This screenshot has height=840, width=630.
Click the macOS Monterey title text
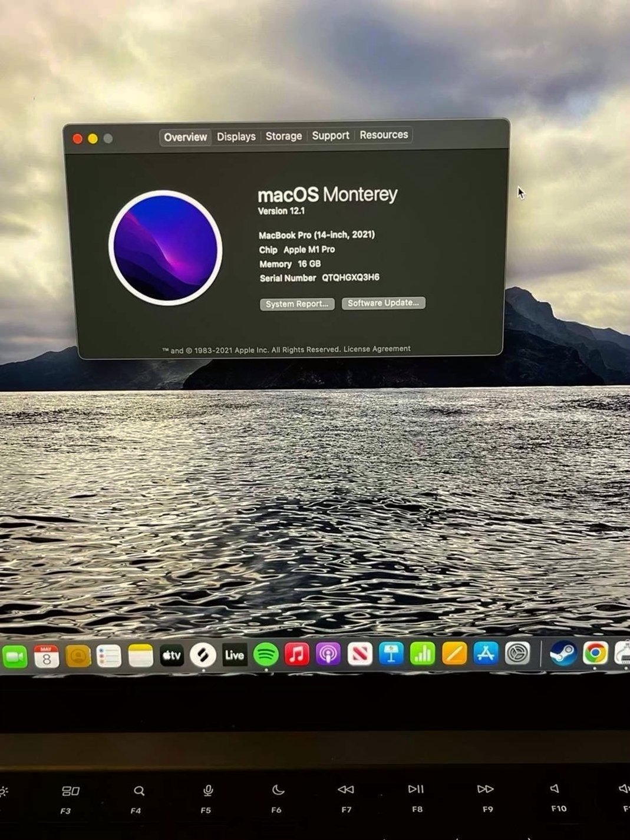(x=328, y=194)
